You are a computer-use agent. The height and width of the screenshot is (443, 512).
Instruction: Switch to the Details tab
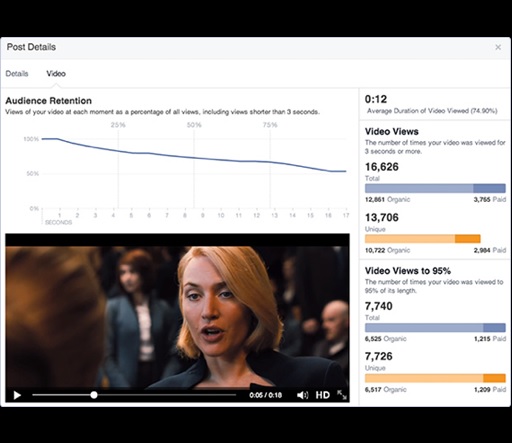coord(17,74)
